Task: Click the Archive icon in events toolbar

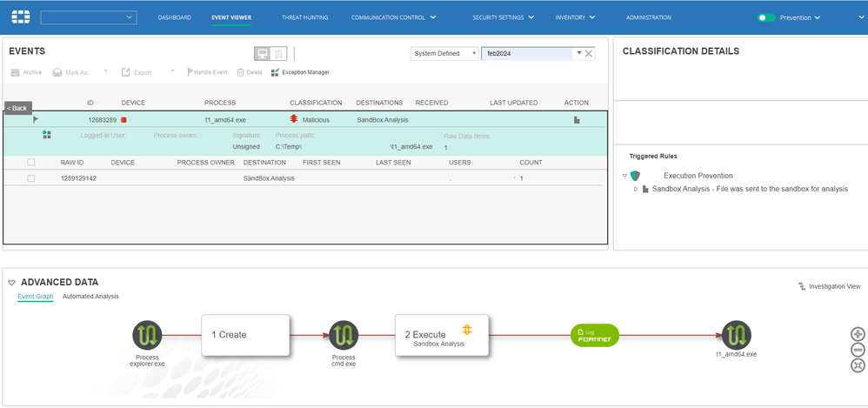Action: 14,72
